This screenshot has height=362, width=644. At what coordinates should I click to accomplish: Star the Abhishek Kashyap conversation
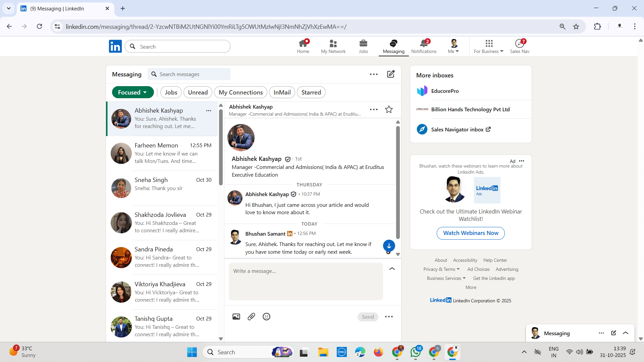(389, 109)
